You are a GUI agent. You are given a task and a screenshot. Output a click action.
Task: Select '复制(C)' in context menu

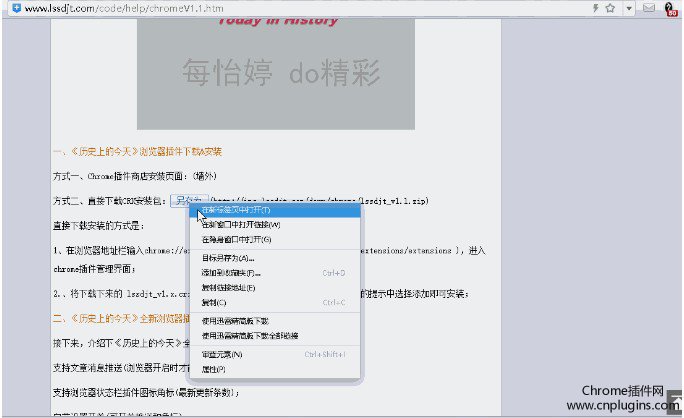click(275, 302)
